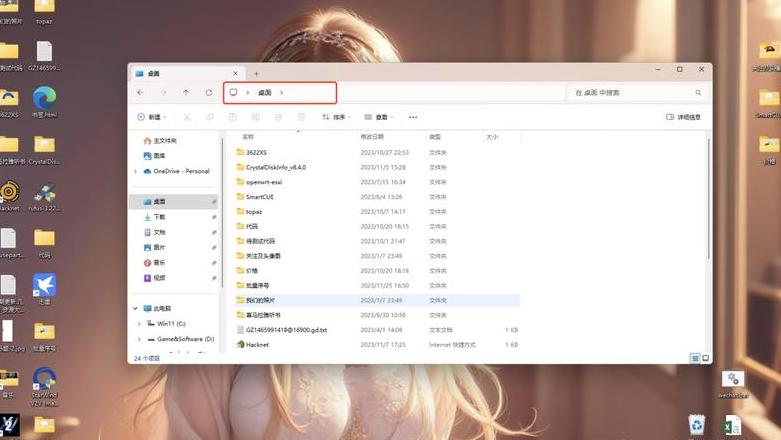This screenshot has width=781, height=440.
Task: Click the Rename icon in toolbar
Action: coord(256,117)
